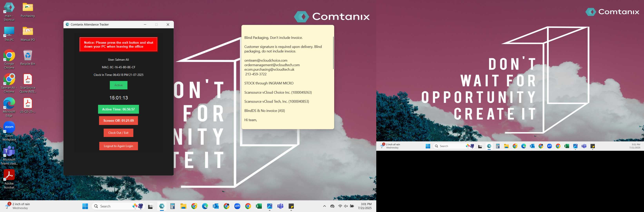Click ecom.purchasing@vcloudtech.uk in the note
This screenshot has height=212, width=644.
coord(269,69)
